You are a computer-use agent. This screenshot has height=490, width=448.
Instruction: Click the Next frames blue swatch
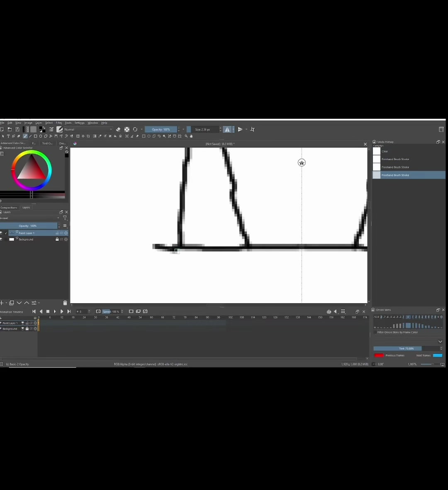(x=437, y=355)
